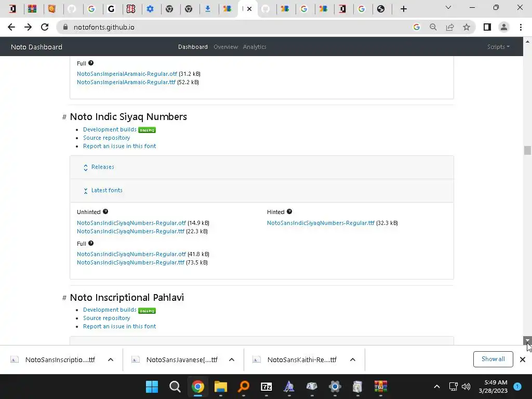Open the Analytics nav tab
Screen dimensions: 532x399
pos(255,47)
